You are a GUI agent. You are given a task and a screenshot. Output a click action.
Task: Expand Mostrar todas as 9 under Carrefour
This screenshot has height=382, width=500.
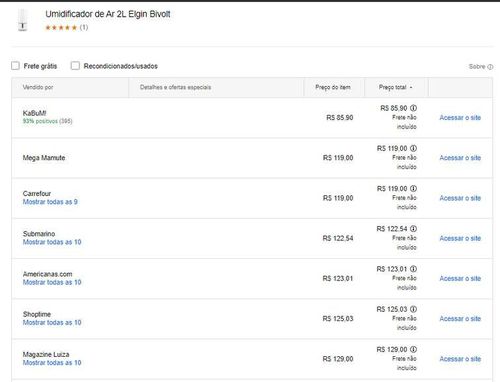tap(50, 202)
